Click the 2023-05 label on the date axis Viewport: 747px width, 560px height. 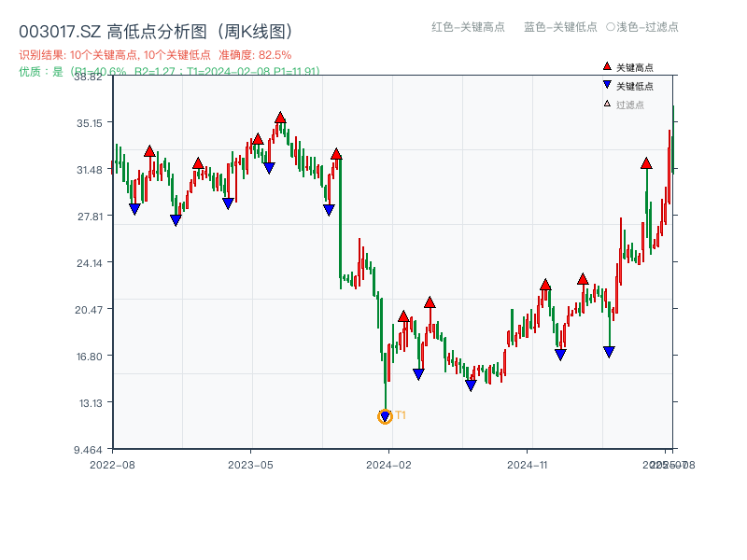[250, 464]
